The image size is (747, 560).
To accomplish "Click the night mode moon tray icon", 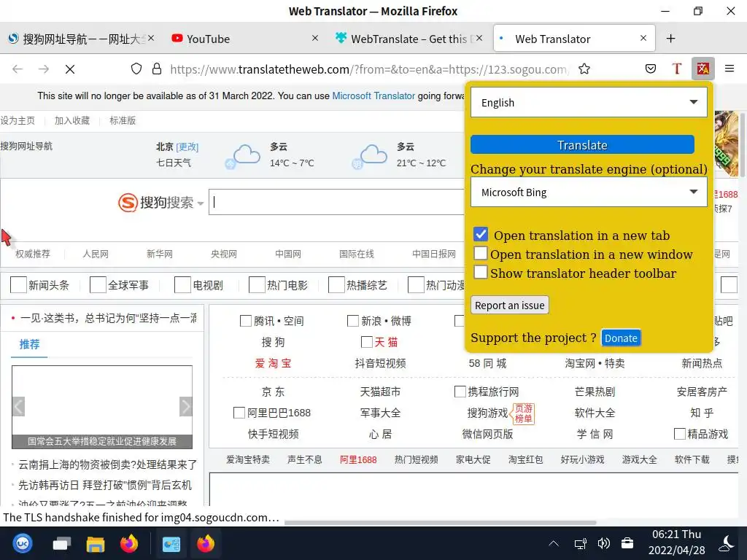I will 727,543.
